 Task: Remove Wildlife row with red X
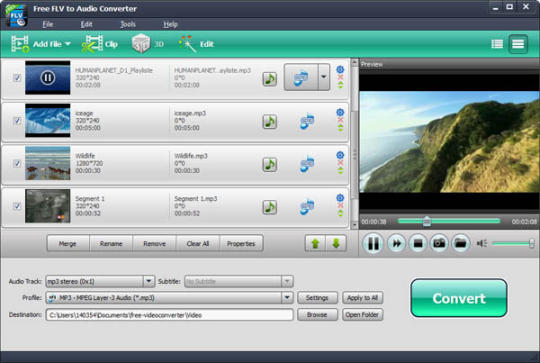[340, 163]
